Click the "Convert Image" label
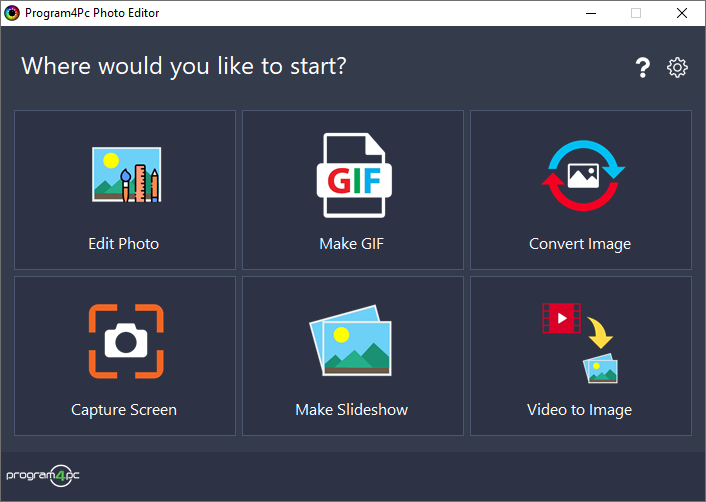 click(580, 244)
